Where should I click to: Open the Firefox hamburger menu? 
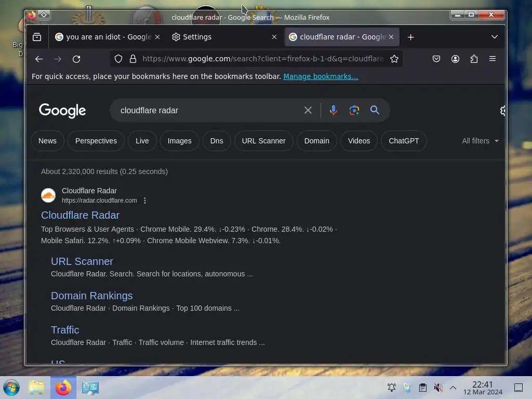493,59
